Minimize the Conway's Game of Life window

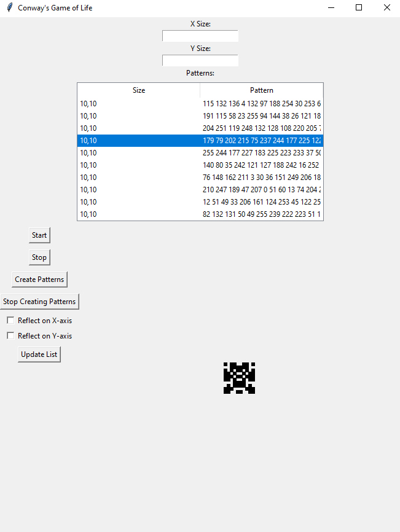pos(331,7)
